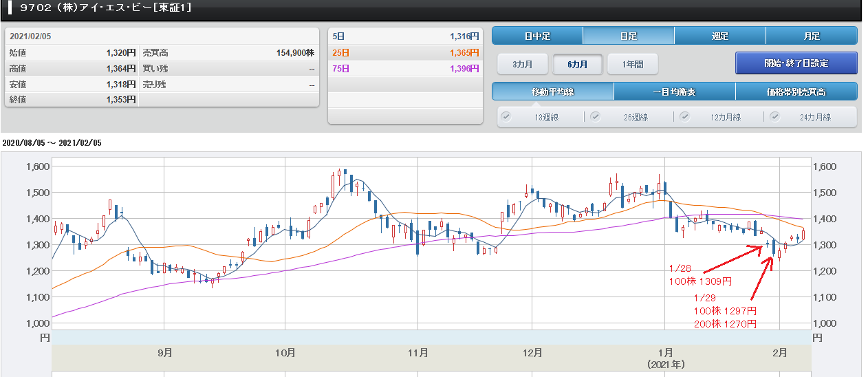
Task: Toggle the 24カ月線 checkbox
Action: tap(775, 117)
